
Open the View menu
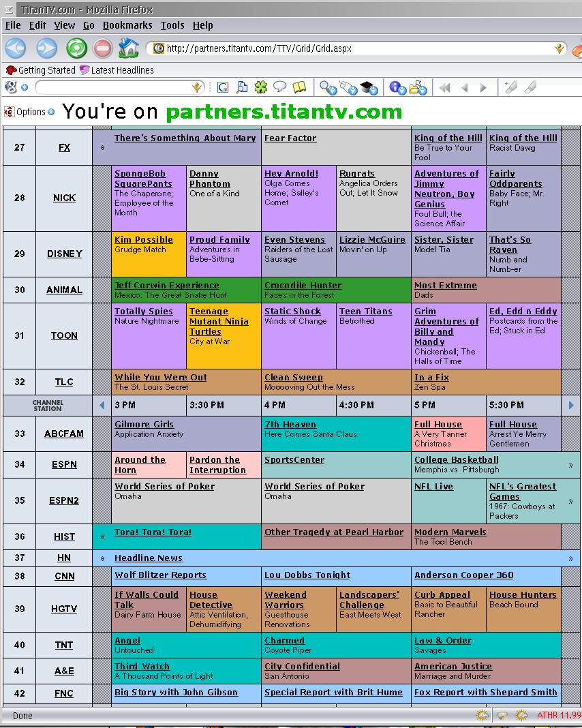click(65, 25)
